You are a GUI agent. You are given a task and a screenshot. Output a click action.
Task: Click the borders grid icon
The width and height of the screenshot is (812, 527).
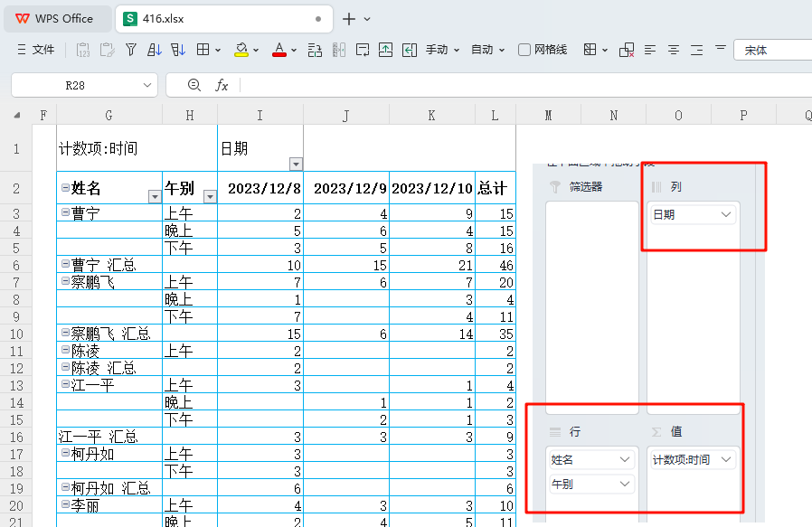click(203, 50)
